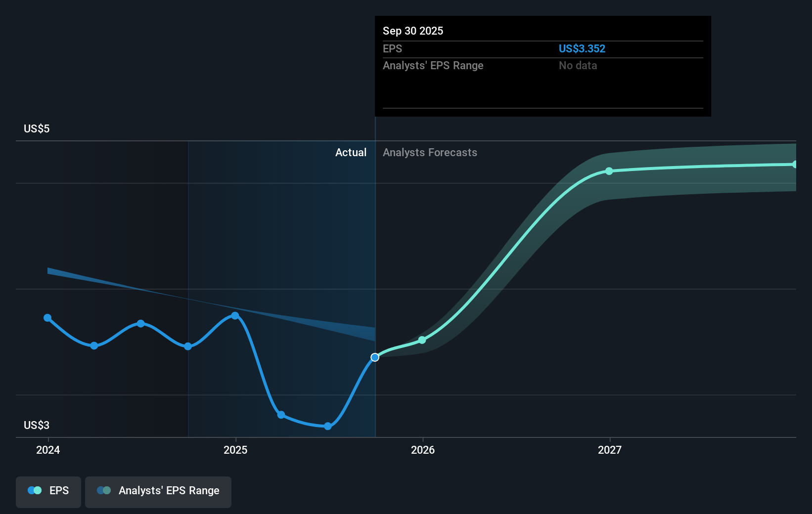Select the highlighted Sep 30 2025 data point

(375, 357)
